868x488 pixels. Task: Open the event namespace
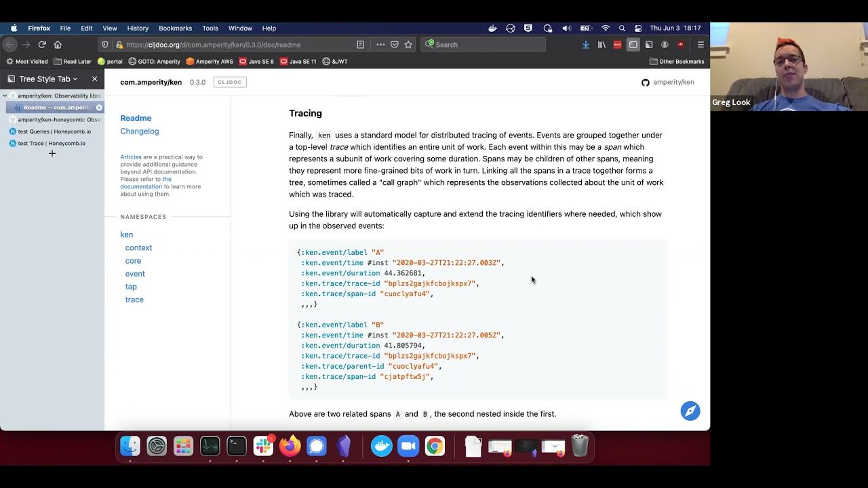pyautogui.click(x=135, y=274)
